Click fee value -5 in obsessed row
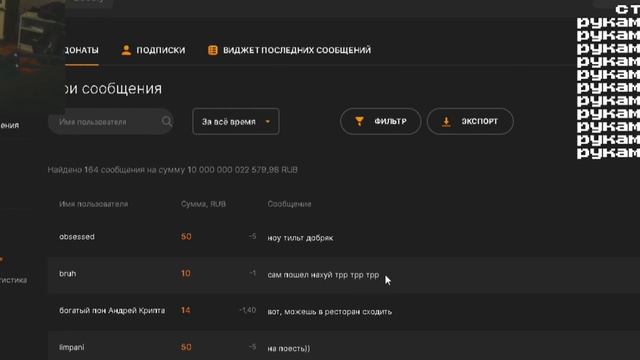Screen dimensions: 640x360 [252, 236]
